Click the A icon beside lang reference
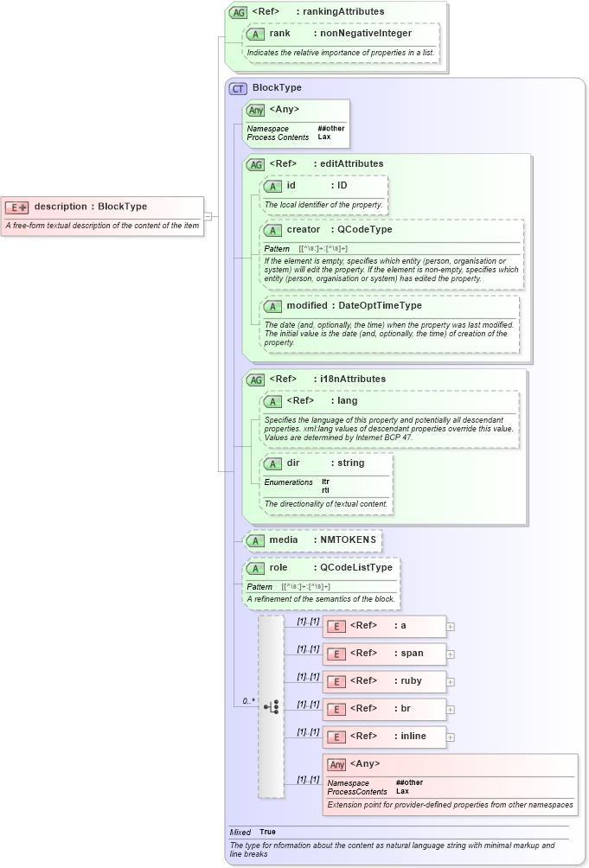The width and height of the screenshot is (589, 868). pyautogui.click(x=272, y=402)
